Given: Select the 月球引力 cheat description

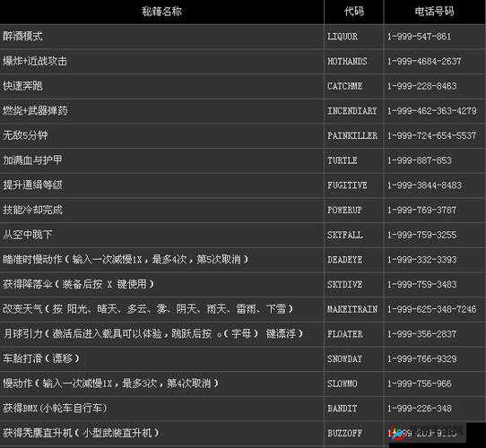Looking at the screenshot, I should tap(152, 333).
